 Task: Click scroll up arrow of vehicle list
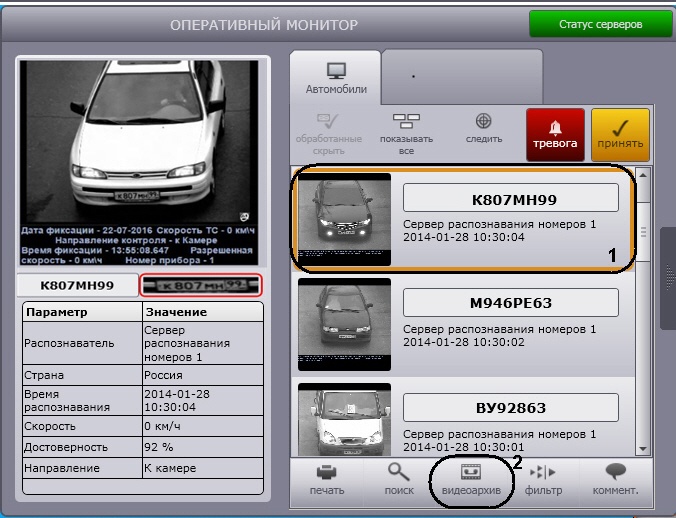pos(644,174)
